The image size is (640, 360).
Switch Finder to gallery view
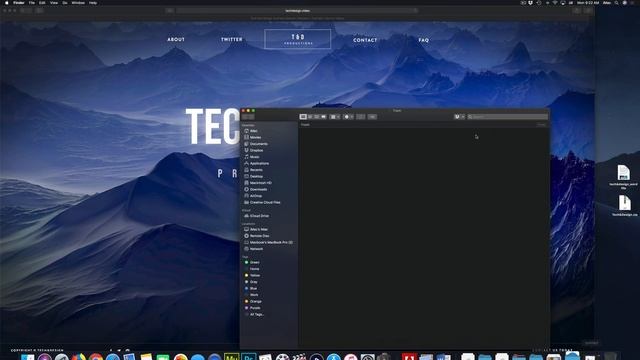[x=324, y=117]
